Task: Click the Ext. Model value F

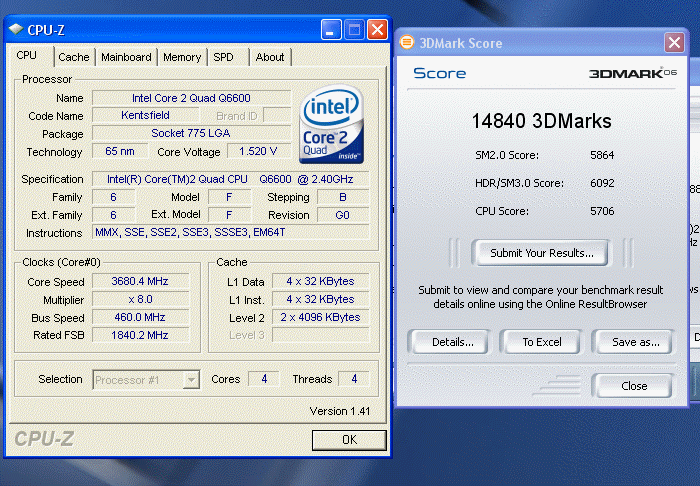Action: tap(229, 215)
